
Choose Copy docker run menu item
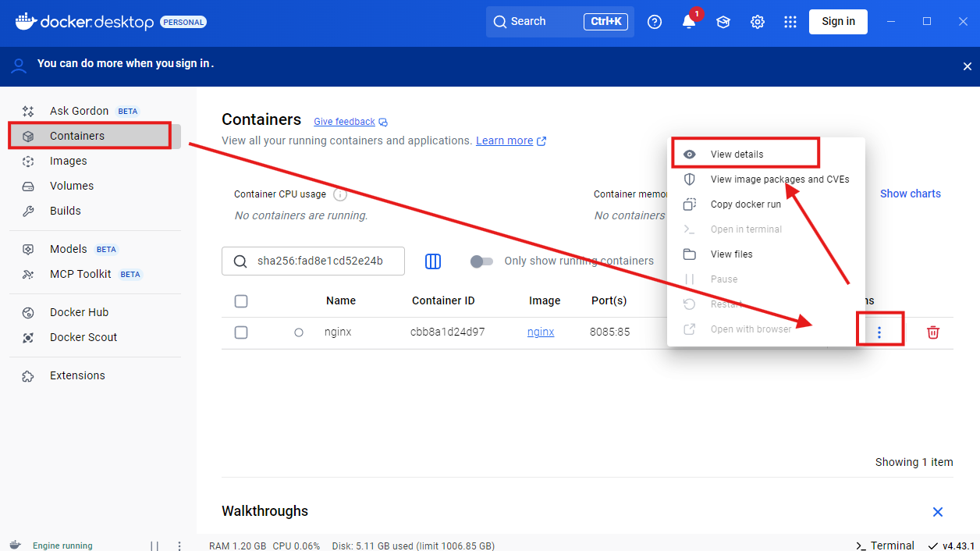(766, 204)
